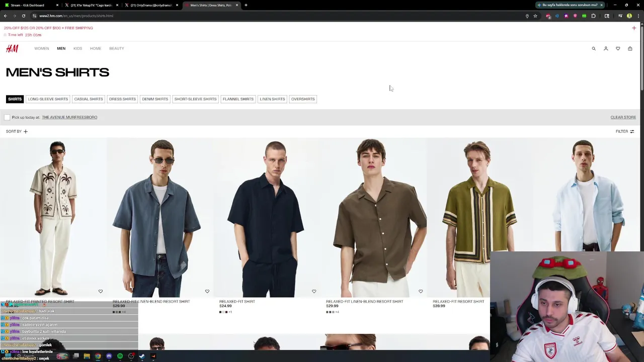Click the location pin icon in address bar
The width and height of the screenshot is (644, 362).
(527, 16)
